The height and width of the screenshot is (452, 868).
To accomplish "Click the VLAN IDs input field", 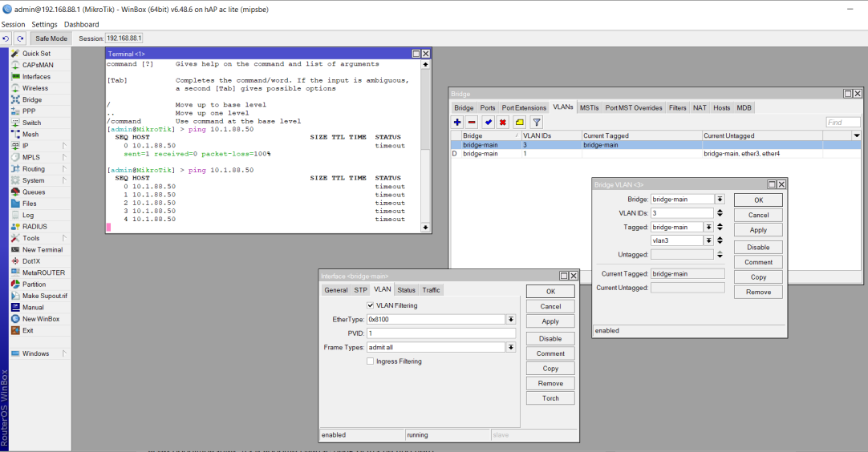I will click(682, 213).
